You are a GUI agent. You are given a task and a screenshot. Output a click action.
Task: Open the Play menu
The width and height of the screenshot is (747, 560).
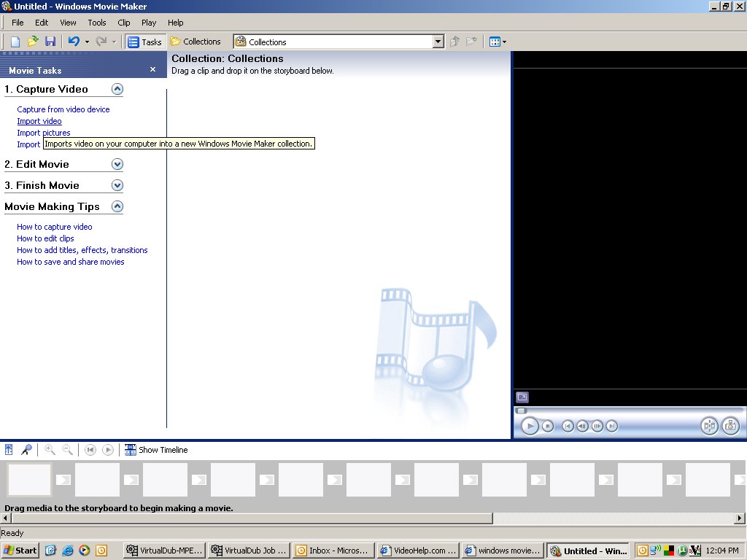click(x=149, y=23)
